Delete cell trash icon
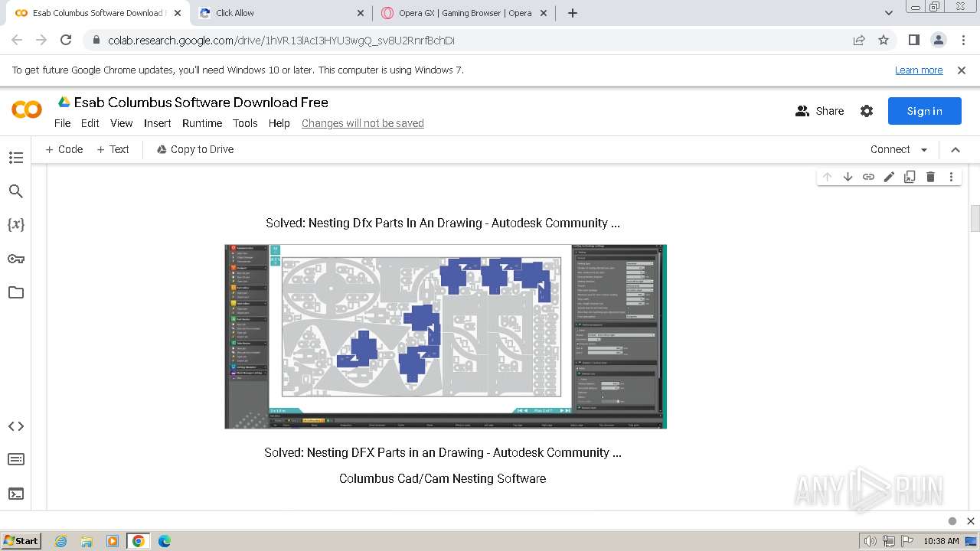Image resolution: width=980 pixels, height=551 pixels. coord(930,177)
